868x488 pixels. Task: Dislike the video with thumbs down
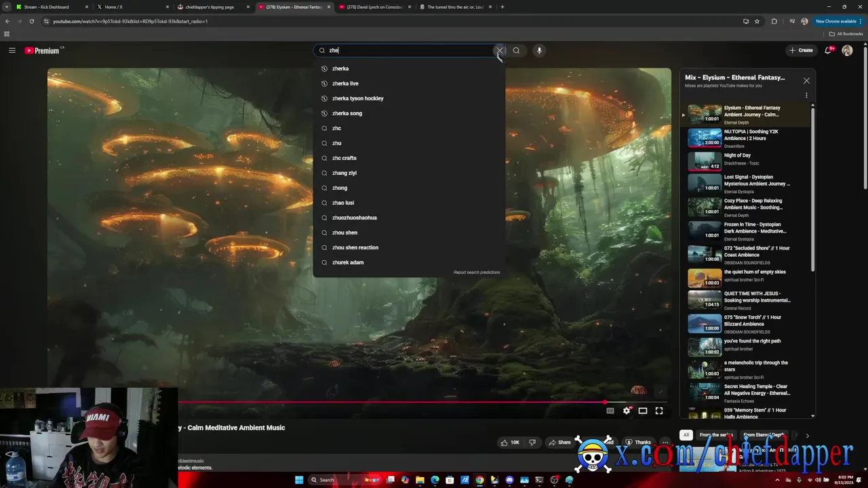tap(532, 443)
